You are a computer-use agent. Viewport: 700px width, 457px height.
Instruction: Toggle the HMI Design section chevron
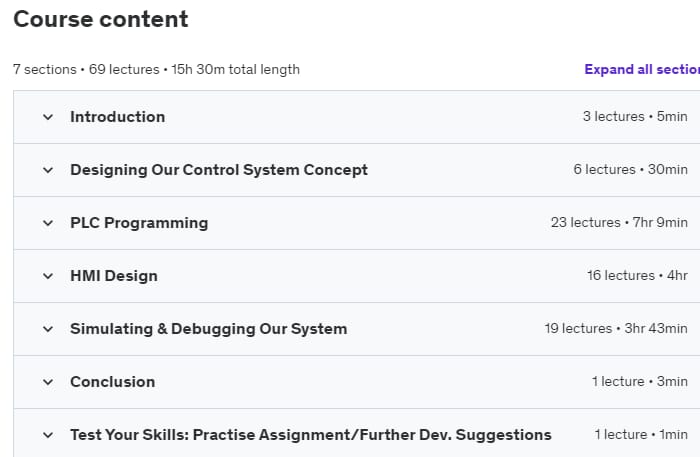pyautogui.click(x=47, y=276)
